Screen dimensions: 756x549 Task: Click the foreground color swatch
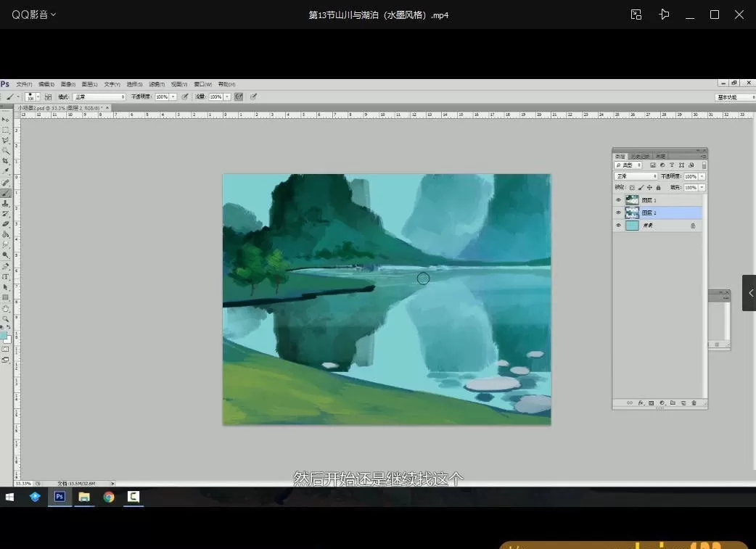click(4, 335)
